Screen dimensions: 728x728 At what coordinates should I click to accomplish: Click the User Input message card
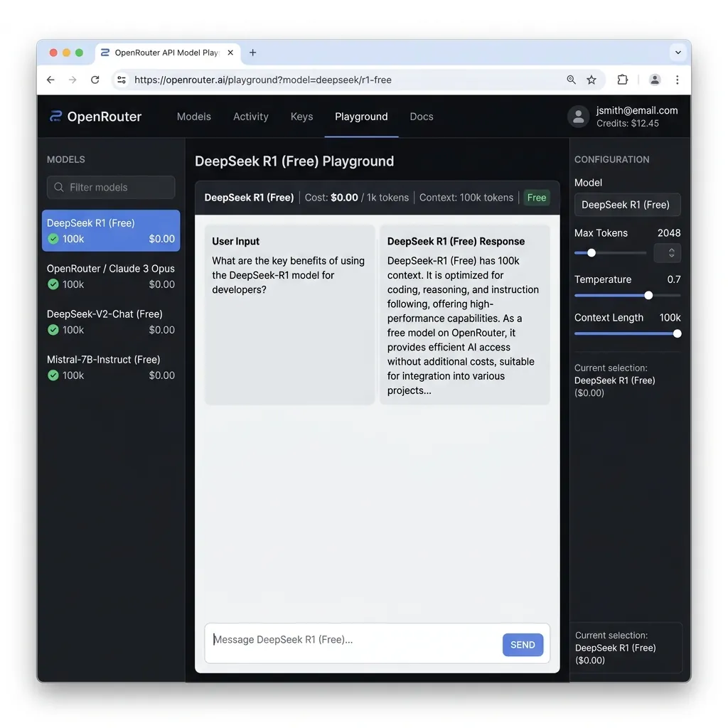(290, 314)
